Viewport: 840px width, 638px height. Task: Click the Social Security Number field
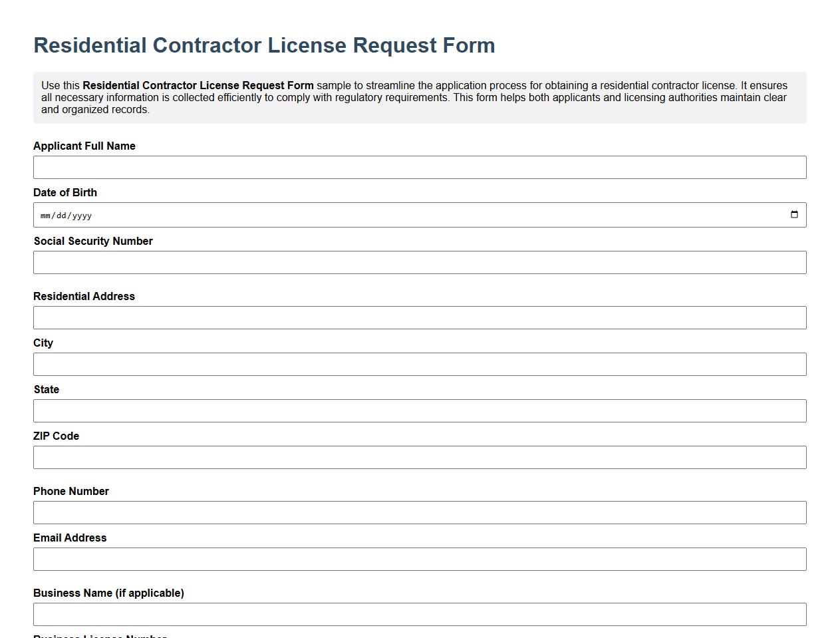coord(419,262)
